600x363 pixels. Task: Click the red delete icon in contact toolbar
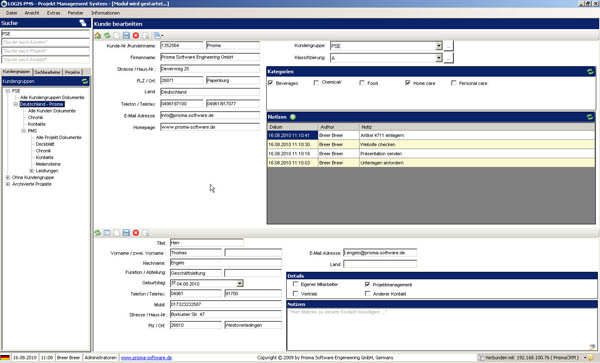tap(135, 233)
